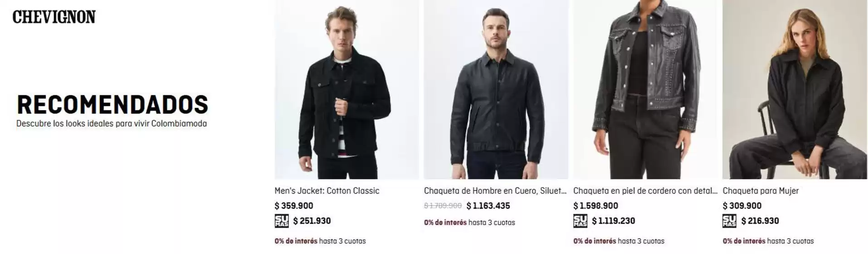Click the discounted price $1.163.435

(488, 206)
